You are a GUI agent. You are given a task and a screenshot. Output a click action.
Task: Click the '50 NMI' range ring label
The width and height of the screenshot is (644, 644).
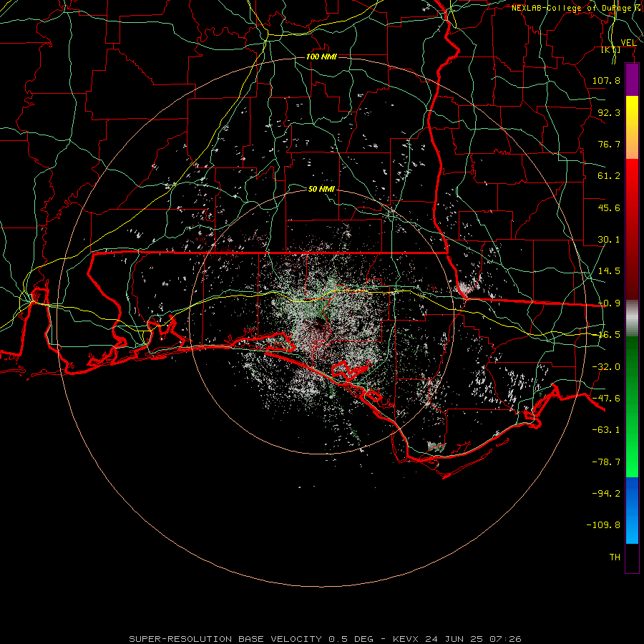pyautogui.click(x=321, y=189)
